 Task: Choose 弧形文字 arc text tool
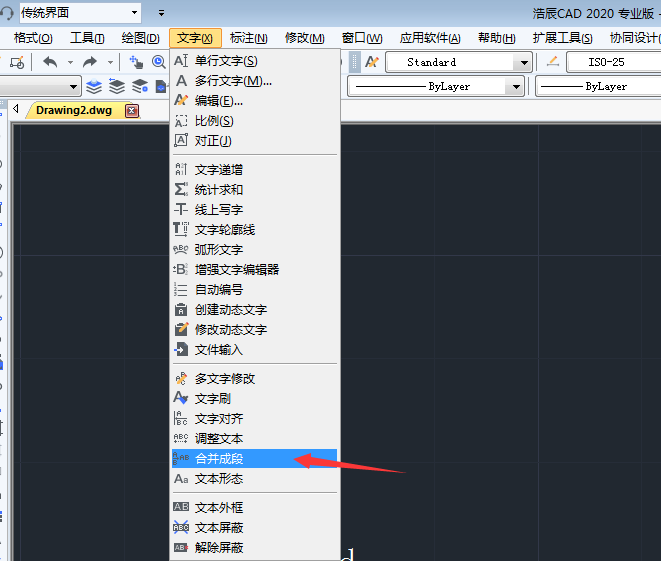218,250
